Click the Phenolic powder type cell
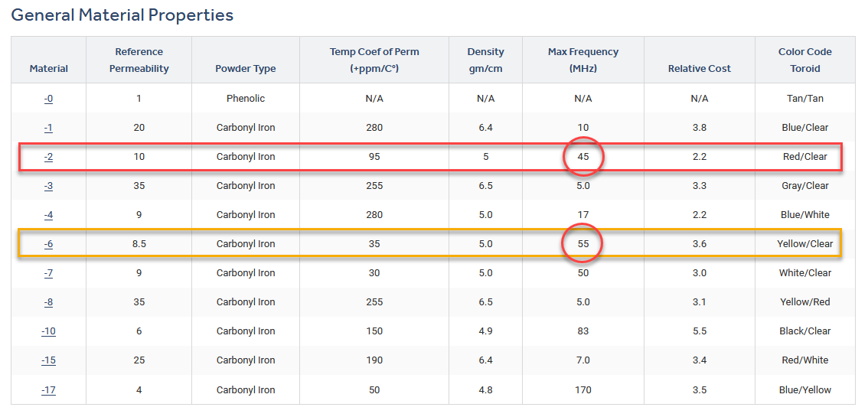The width and height of the screenshot is (868, 417). [246, 99]
